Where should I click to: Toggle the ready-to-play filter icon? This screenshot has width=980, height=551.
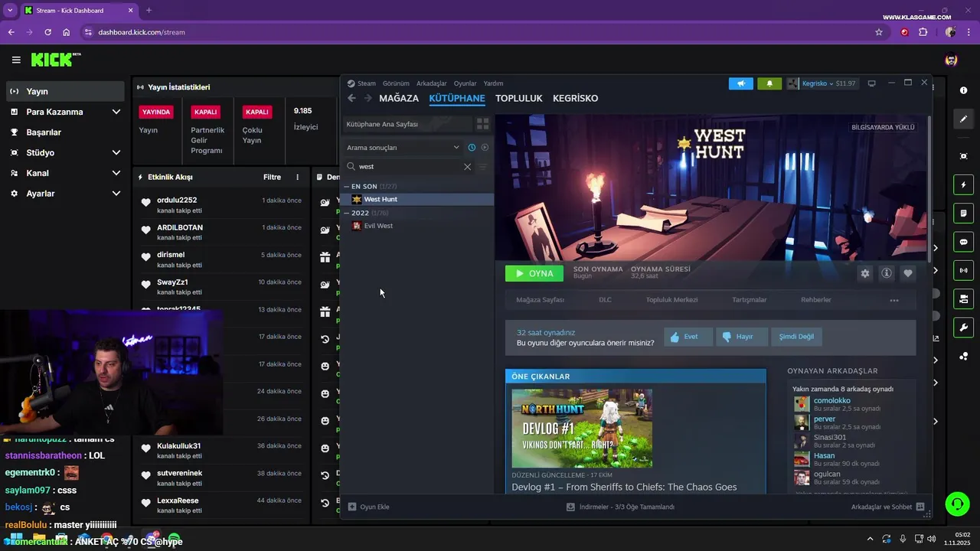click(485, 147)
